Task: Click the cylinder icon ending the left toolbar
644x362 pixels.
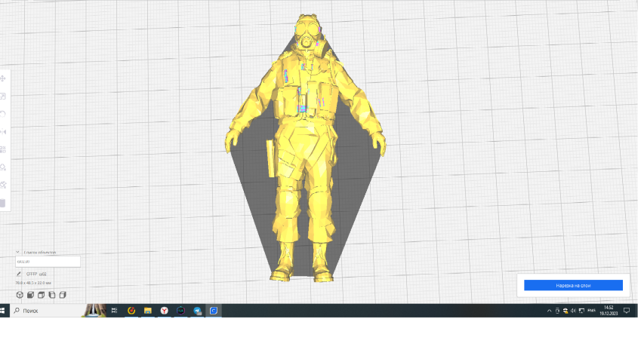Action: 3,203
